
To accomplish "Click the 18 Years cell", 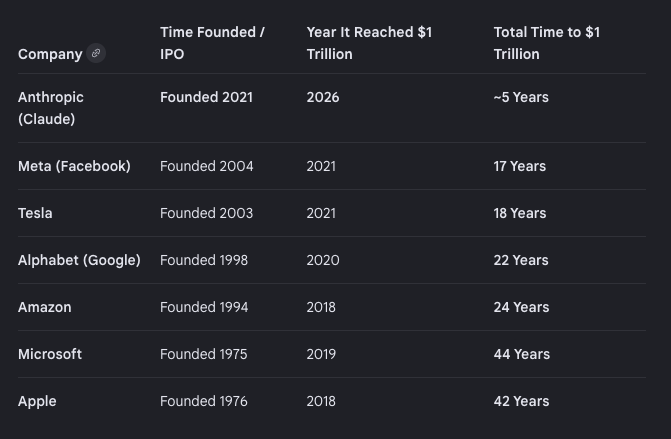I will tap(520, 213).
